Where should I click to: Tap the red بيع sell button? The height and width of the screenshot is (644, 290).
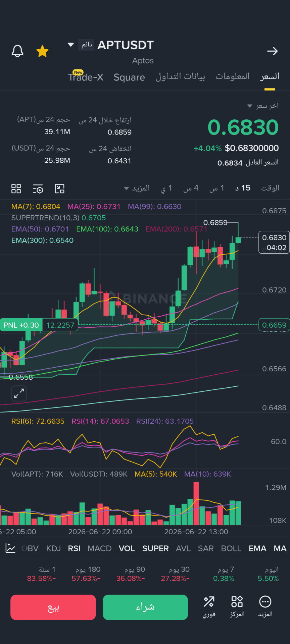click(x=53, y=607)
